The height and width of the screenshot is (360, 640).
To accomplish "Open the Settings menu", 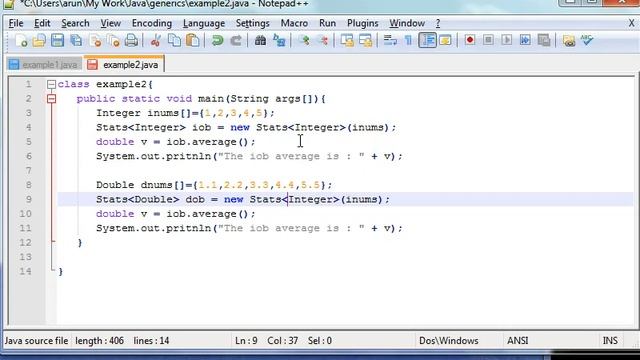I will coord(253,23).
